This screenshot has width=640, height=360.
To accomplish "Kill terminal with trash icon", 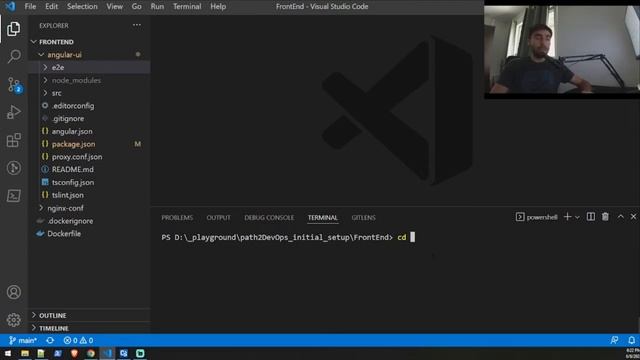I will tap(605, 217).
